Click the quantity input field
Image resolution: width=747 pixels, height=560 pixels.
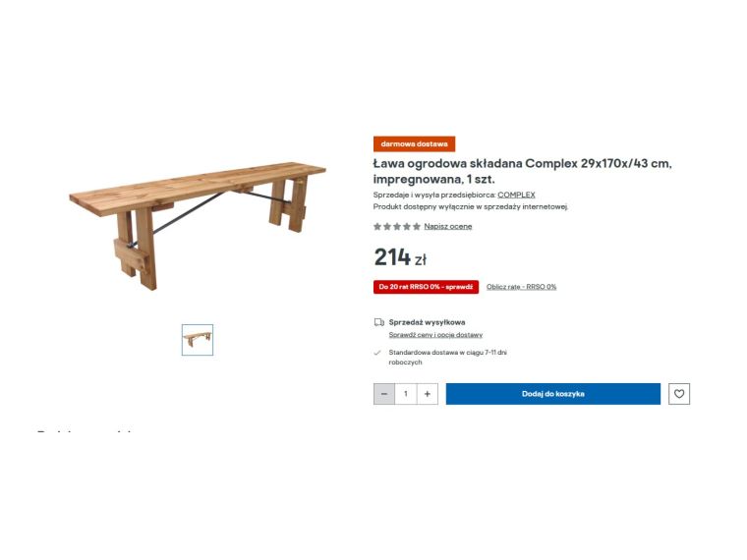coord(406,394)
